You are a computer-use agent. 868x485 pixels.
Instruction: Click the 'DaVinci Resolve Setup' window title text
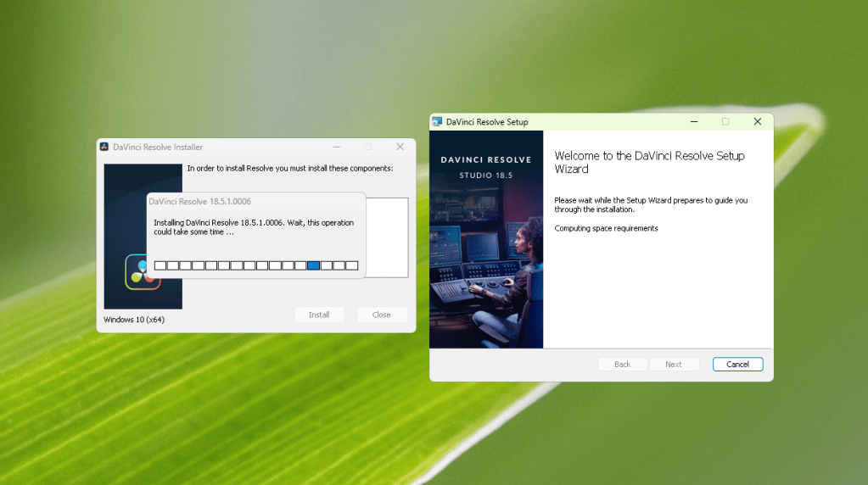[487, 121]
